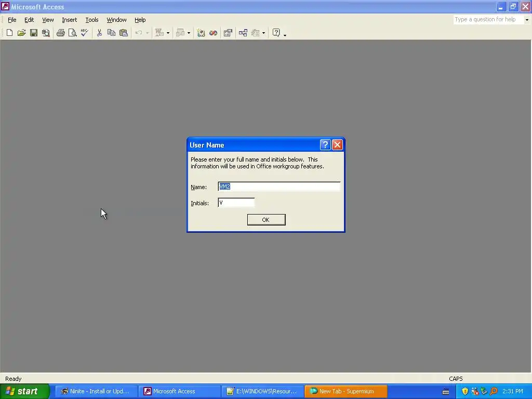This screenshot has width=532, height=399.
Task: Click the Messenger tray icon with red X
Action: [475, 391]
